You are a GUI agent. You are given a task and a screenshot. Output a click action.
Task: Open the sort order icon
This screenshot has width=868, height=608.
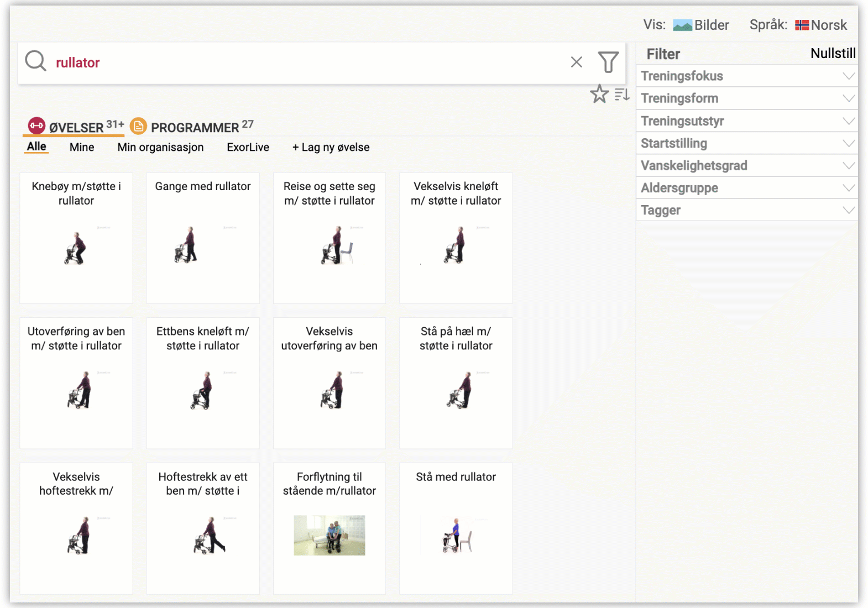click(x=622, y=95)
